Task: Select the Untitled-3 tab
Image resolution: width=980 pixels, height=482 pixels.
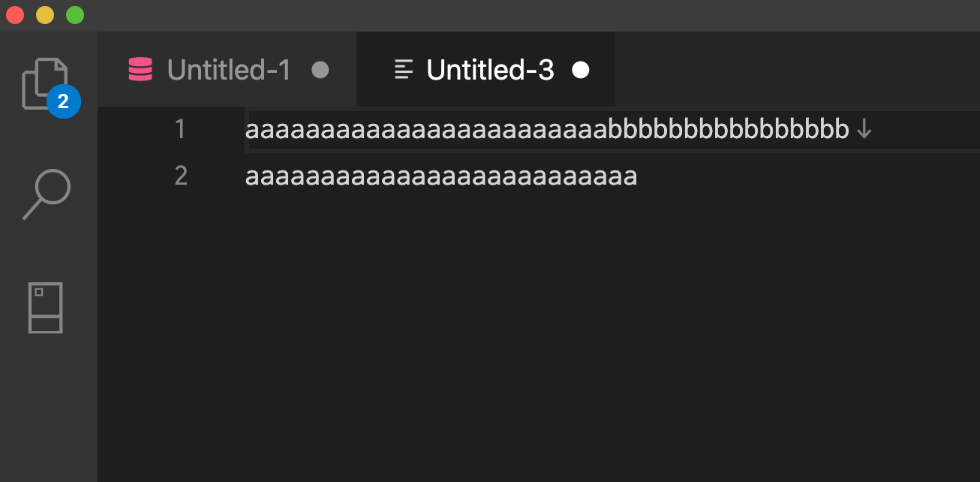Action: [x=485, y=70]
